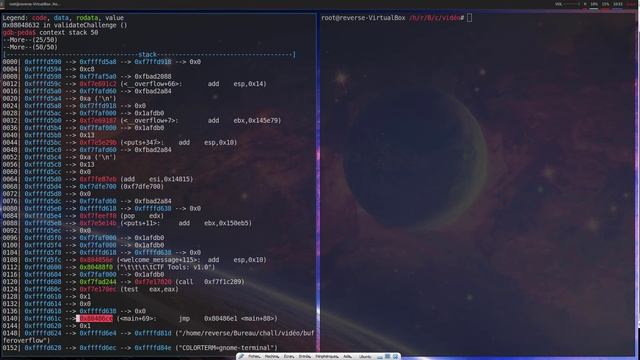Click stack address 0xffffd5c8 at offset 0056
Image resolution: width=640 pixels, height=360 pixels.
pos(43,164)
